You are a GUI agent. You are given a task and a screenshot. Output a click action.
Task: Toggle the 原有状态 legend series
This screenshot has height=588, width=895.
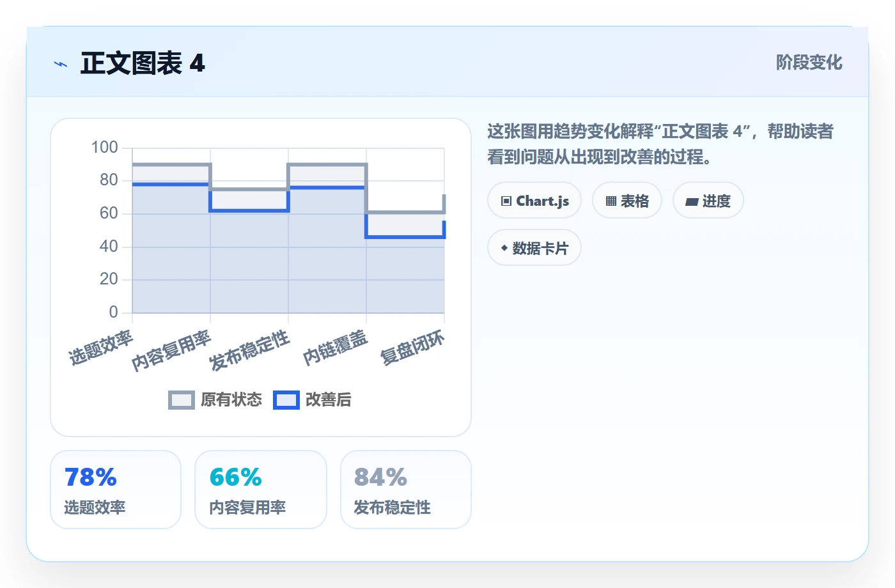215,400
